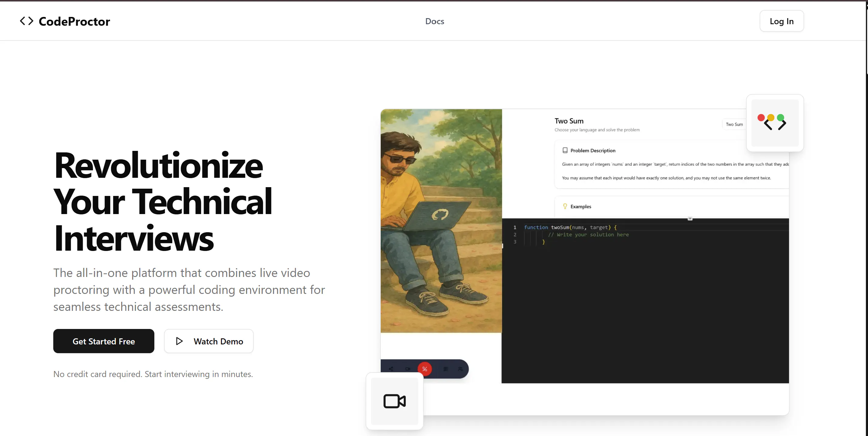
Task: Click the Watch Demo button
Action: pos(209,341)
